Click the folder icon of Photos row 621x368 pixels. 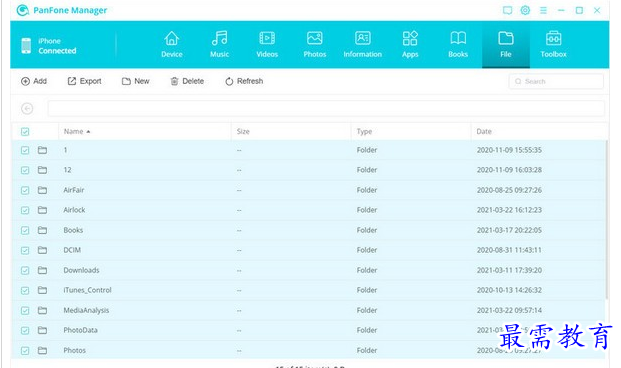[x=42, y=350]
